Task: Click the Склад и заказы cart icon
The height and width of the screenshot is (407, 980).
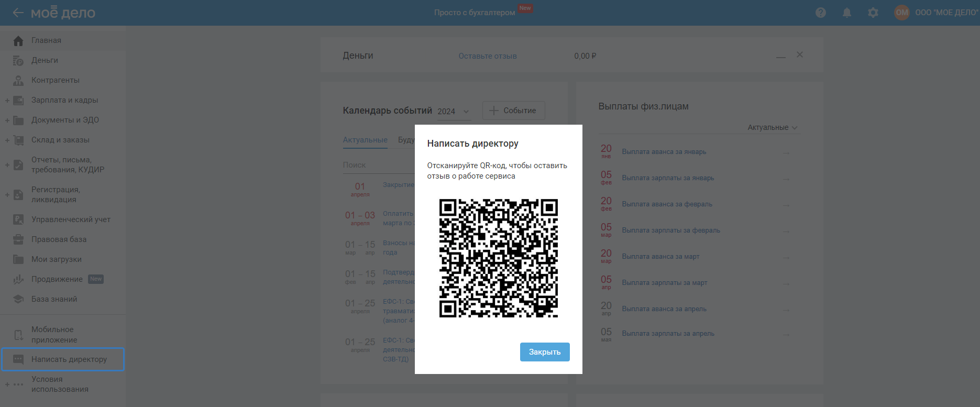Action: (x=18, y=140)
